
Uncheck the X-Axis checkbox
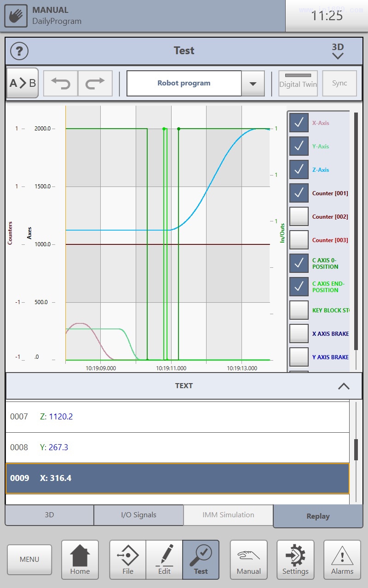[299, 123]
